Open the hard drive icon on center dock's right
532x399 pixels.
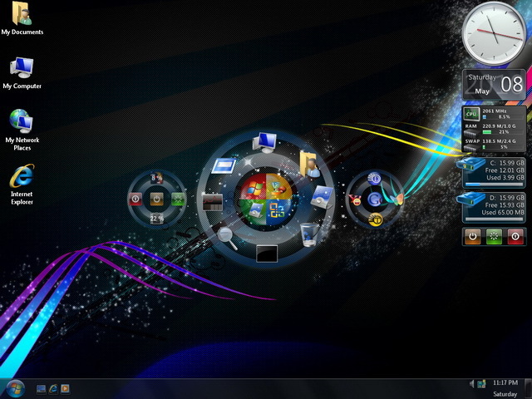click(x=322, y=197)
